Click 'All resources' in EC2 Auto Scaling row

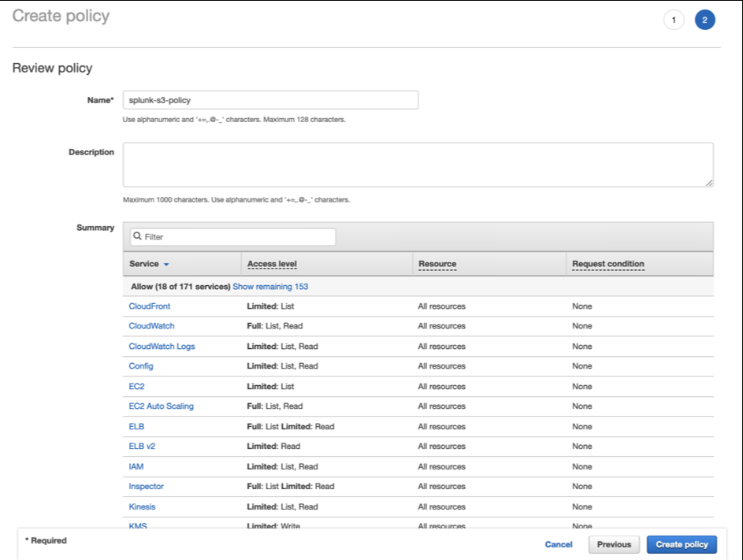(442, 406)
